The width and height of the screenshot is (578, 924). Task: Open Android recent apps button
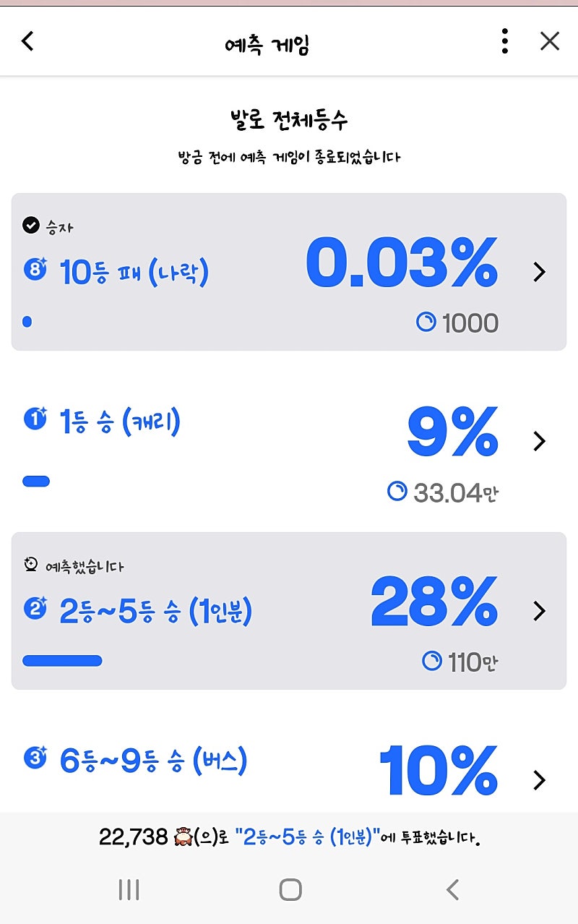(x=129, y=889)
